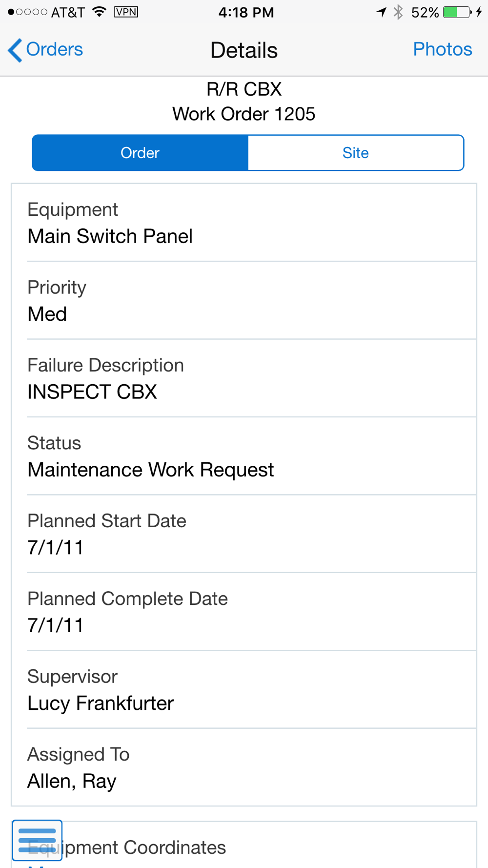Tap the back chevron arrow

15,50
